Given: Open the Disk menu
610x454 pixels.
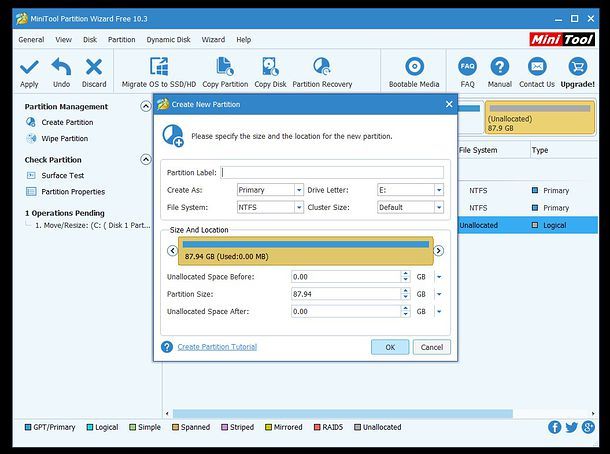Looking at the screenshot, I should (90, 40).
